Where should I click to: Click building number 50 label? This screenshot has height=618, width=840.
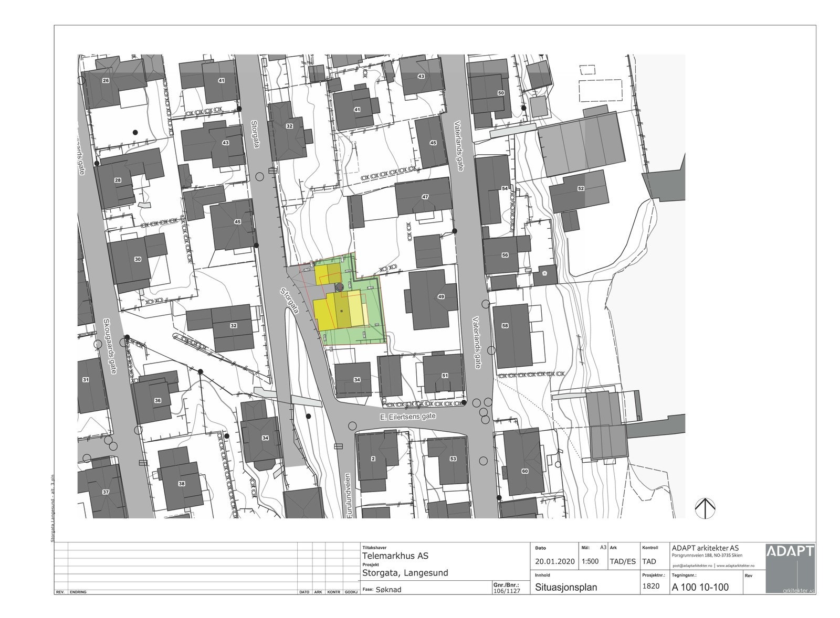[501, 93]
